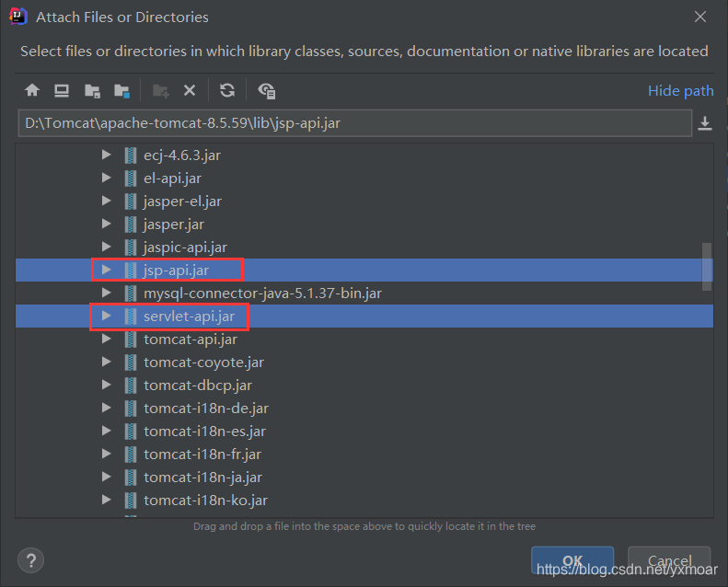This screenshot has height=587, width=728.
Task: Expand tomcat-i18n-ko.jar node
Action: [107, 500]
